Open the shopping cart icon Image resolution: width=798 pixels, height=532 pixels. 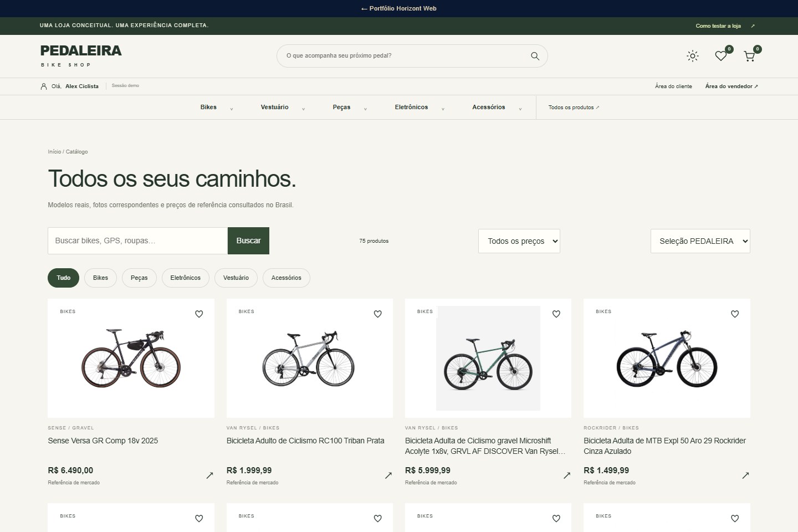(x=749, y=56)
